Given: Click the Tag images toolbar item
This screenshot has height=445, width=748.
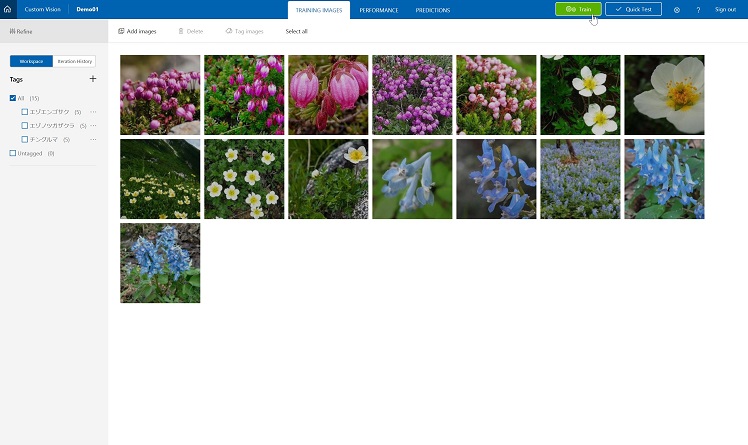Looking at the screenshot, I should pyautogui.click(x=244, y=31).
